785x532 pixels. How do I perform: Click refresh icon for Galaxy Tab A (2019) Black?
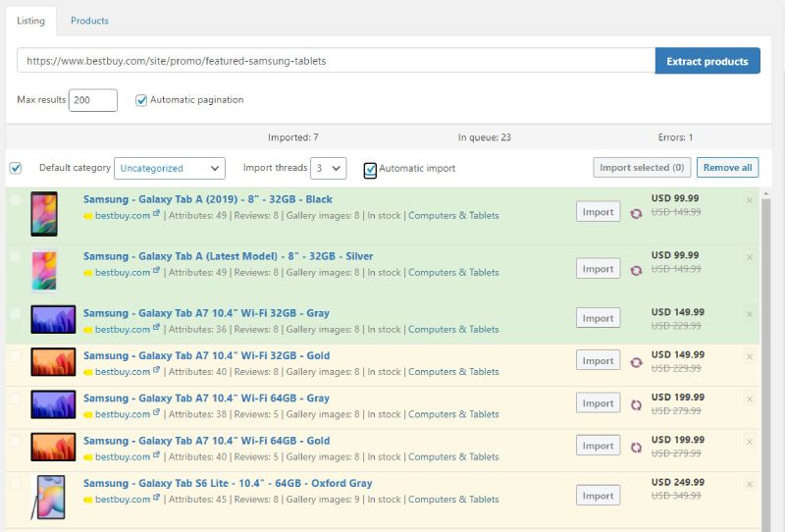click(636, 213)
